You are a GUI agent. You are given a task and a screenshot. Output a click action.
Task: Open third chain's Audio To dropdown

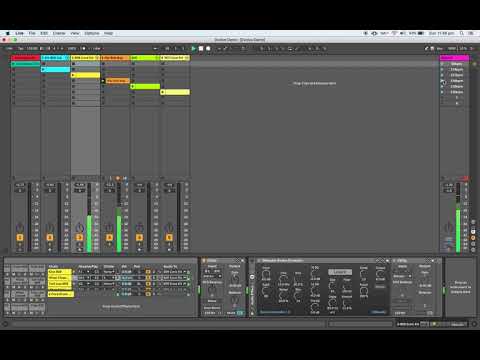tap(174, 284)
